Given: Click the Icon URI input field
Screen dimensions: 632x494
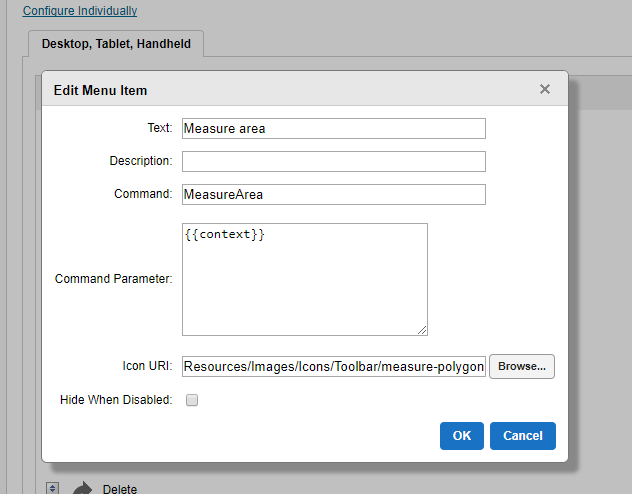Looking at the screenshot, I should [x=334, y=366].
